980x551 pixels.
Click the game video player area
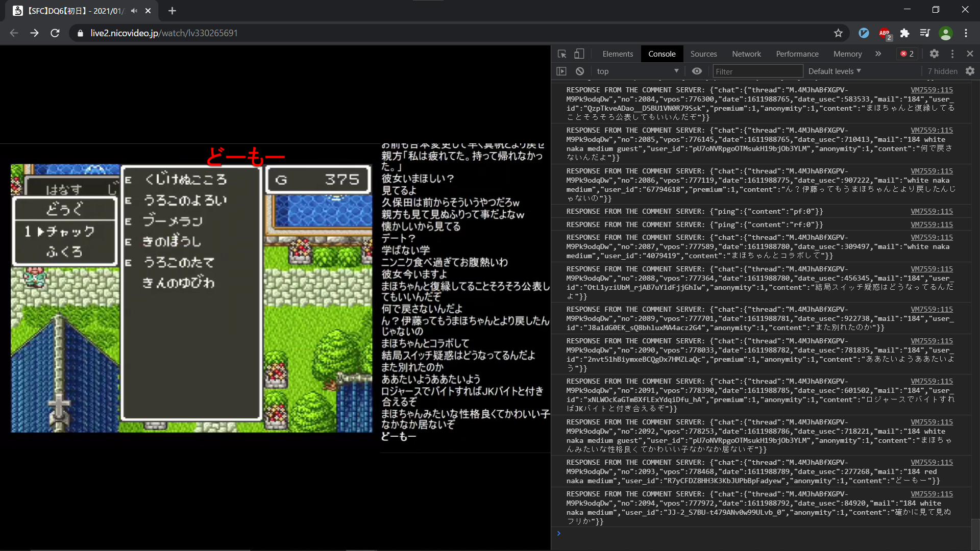pos(191,298)
